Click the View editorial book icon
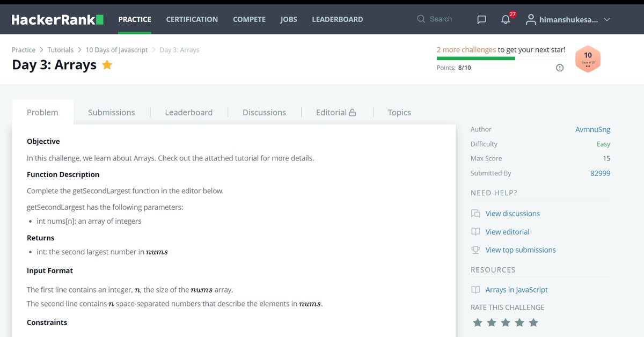Image resolution: width=644 pixels, height=337 pixels. coord(475,232)
